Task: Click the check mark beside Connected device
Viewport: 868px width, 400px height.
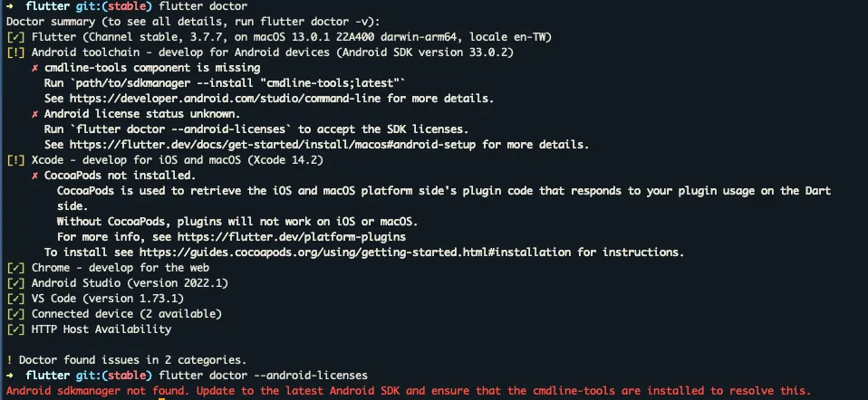Action: point(15,314)
